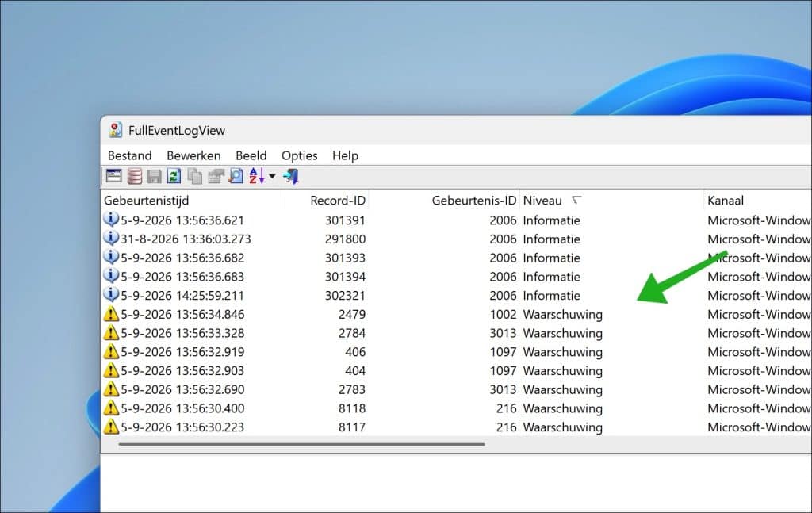Image resolution: width=812 pixels, height=513 pixels.
Task: Open Find with the magnifier icon
Action: (236, 177)
